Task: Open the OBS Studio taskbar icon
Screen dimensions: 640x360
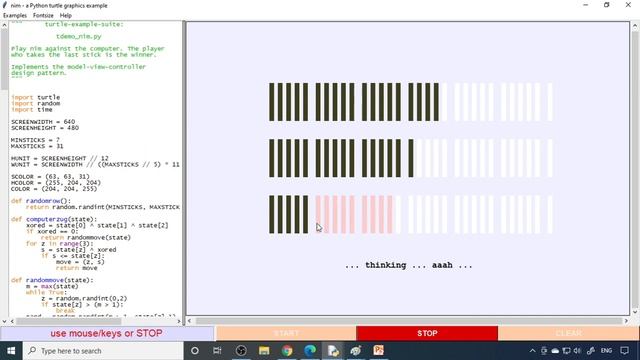Action: click(241, 351)
